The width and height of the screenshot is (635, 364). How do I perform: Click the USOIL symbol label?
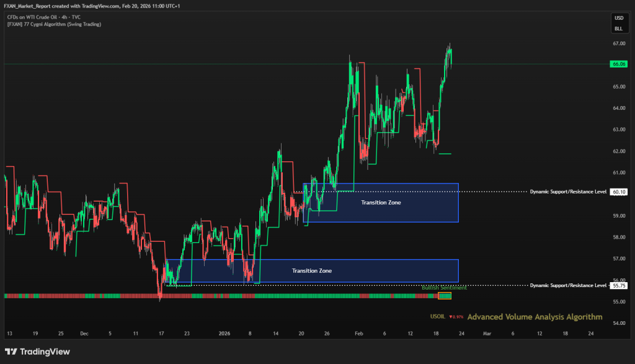(x=438, y=317)
